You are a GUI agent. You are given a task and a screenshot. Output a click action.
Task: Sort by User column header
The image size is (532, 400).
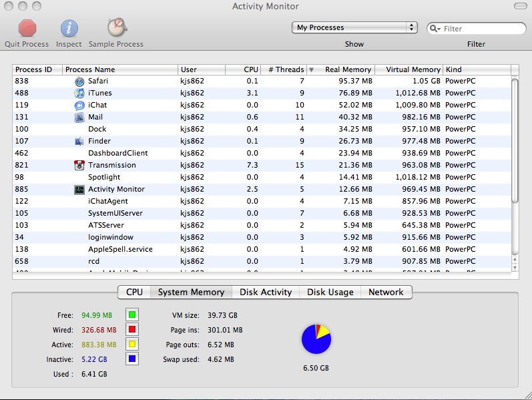202,69
